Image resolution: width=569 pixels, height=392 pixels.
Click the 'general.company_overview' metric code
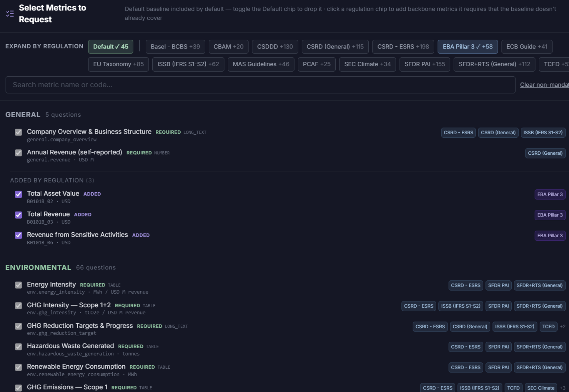[62, 140]
